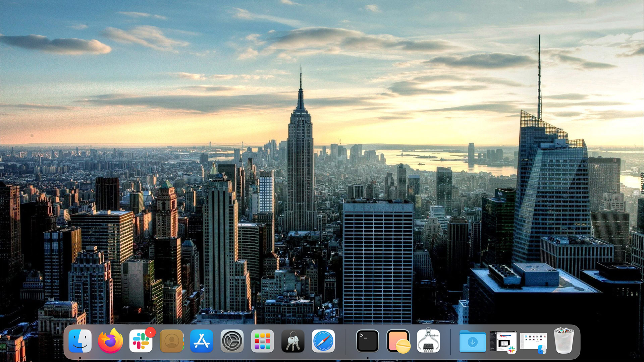
Task: Open Slack from the Dock
Action: click(141, 341)
